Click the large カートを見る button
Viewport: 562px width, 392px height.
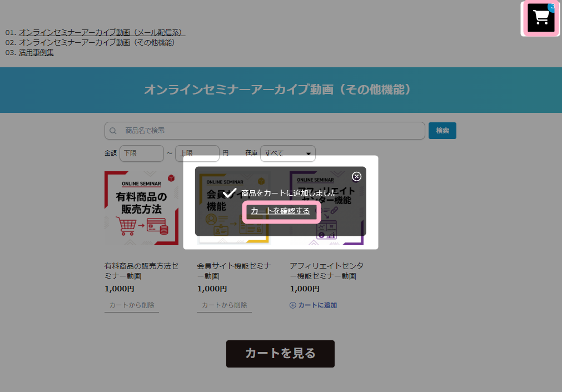pos(280,354)
